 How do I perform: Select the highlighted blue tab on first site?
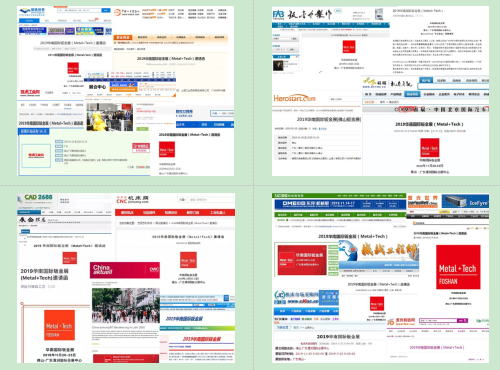[x=29, y=21]
